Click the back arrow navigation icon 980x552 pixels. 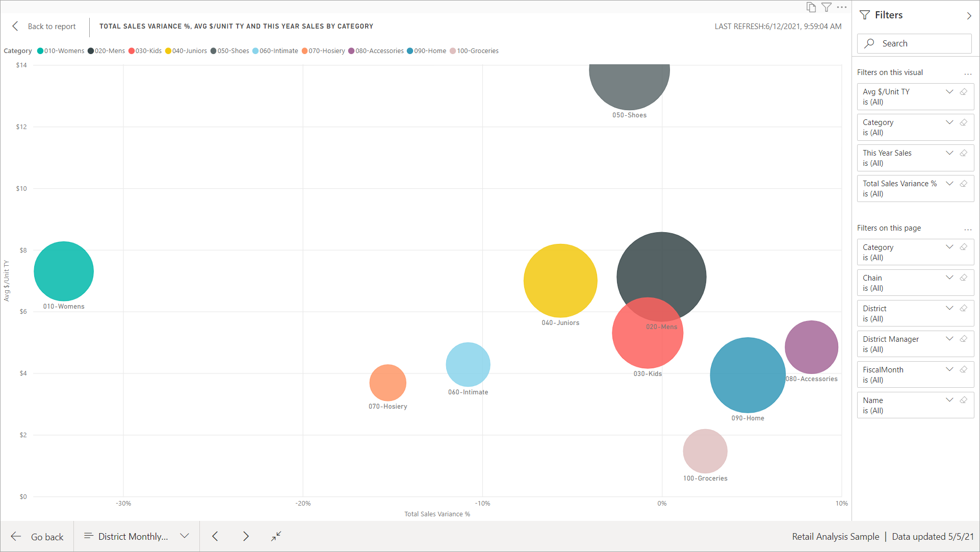click(14, 26)
